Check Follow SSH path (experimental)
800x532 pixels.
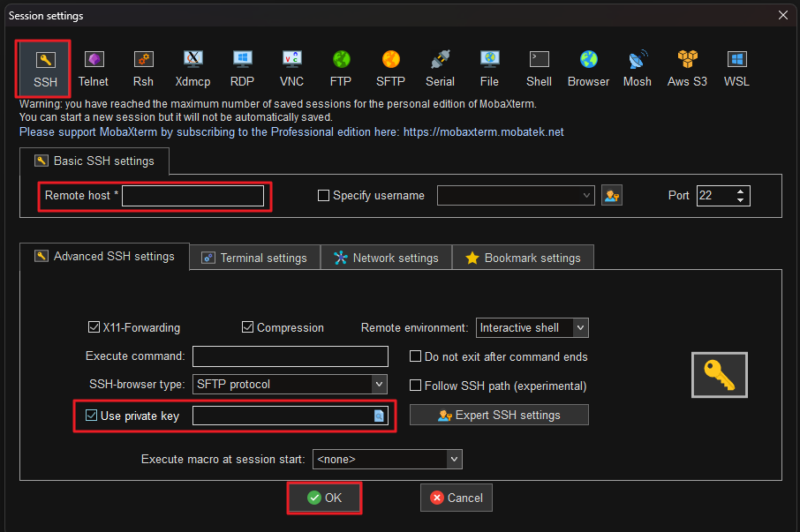pos(415,386)
